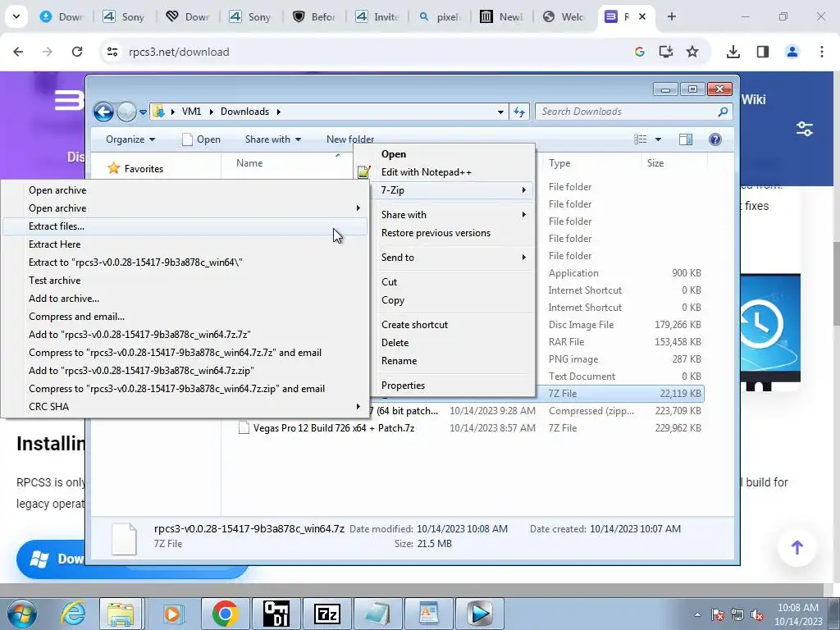Viewport: 840px width, 630px height.
Task: Expand the Share with context submenu
Action: click(453, 215)
